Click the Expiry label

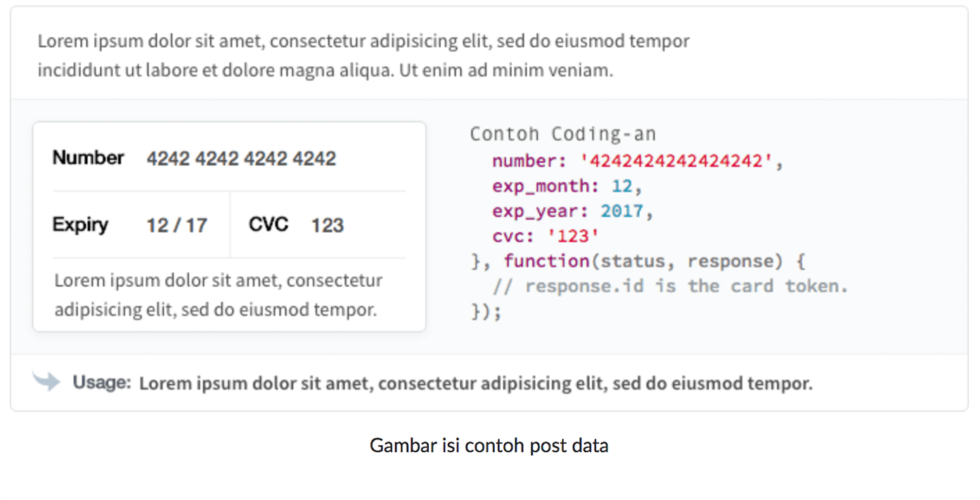(80, 225)
